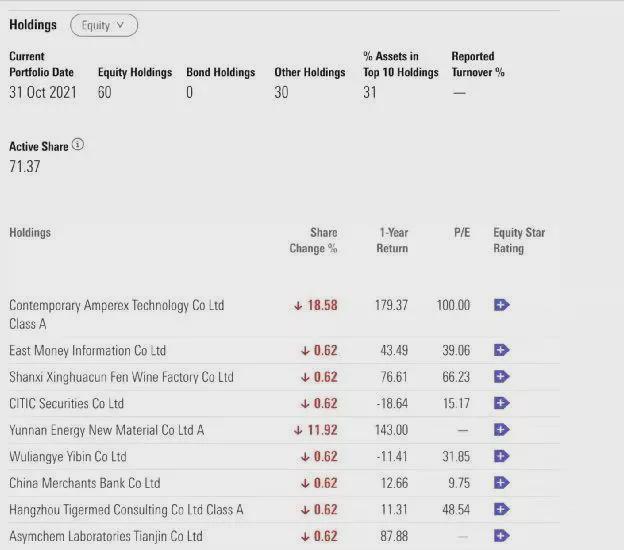Click the 15.17 P/E value

pyautogui.click(x=456, y=404)
